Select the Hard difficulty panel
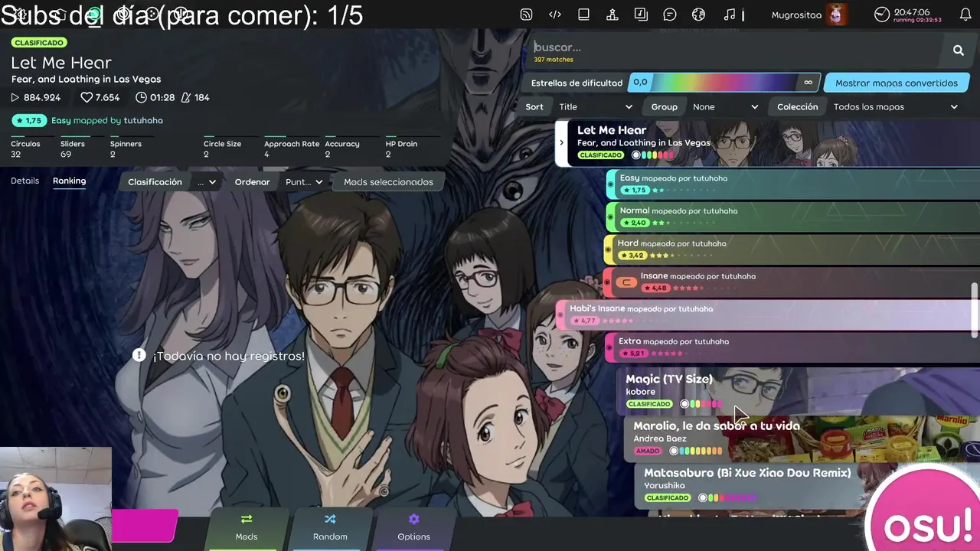 791,249
